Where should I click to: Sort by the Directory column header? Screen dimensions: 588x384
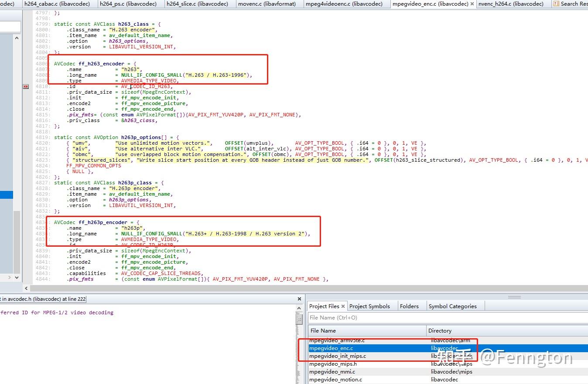(x=507, y=331)
